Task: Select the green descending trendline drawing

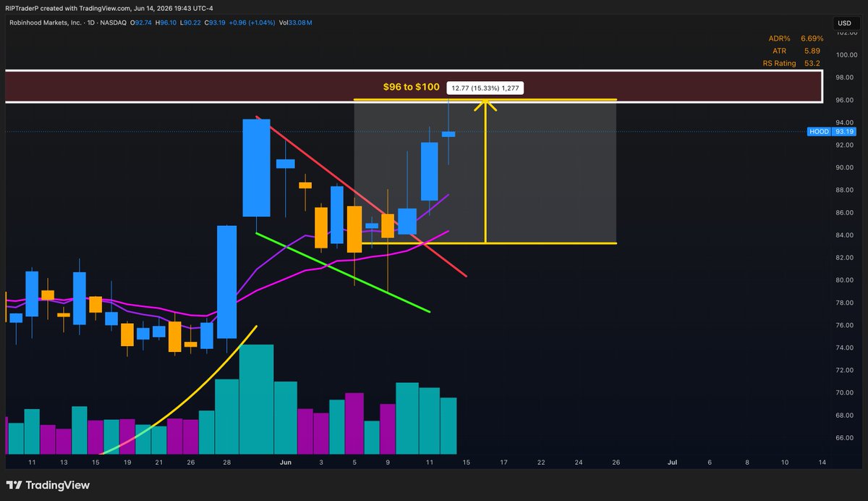Action: (x=343, y=272)
